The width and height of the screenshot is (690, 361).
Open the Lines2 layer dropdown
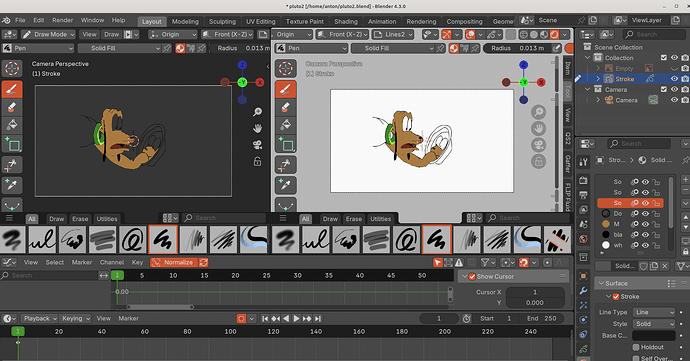tap(393, 34)
